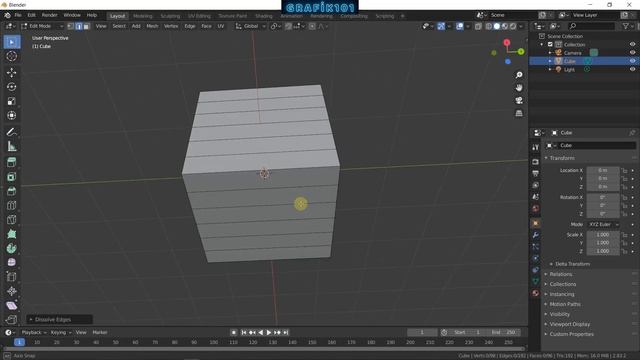Enable face select mode
640x360 pixels.
pyautogui.click(x=87, y=26)
